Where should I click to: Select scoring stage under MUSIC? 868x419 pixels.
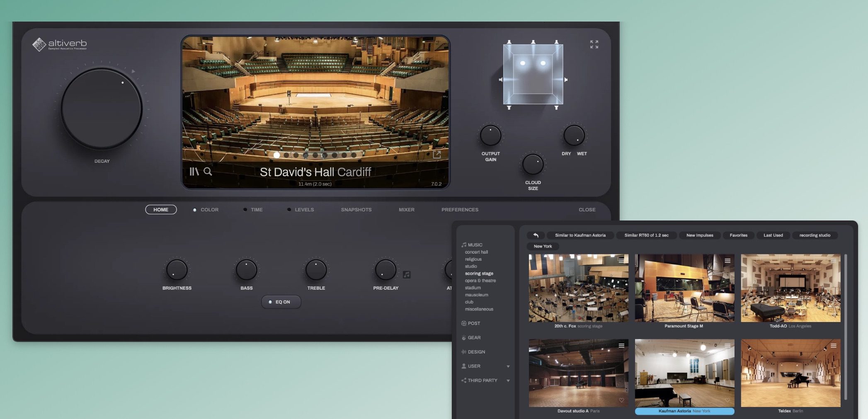click(x=479, y=274)
